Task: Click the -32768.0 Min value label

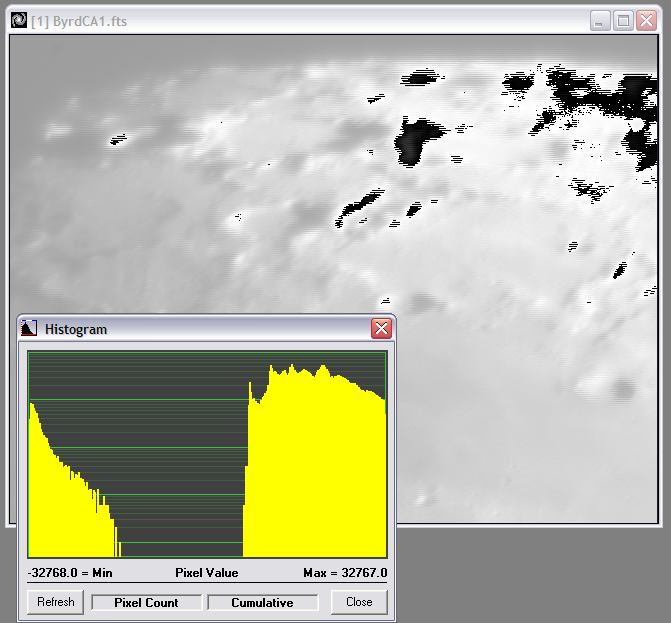Action: coord(69,573)
